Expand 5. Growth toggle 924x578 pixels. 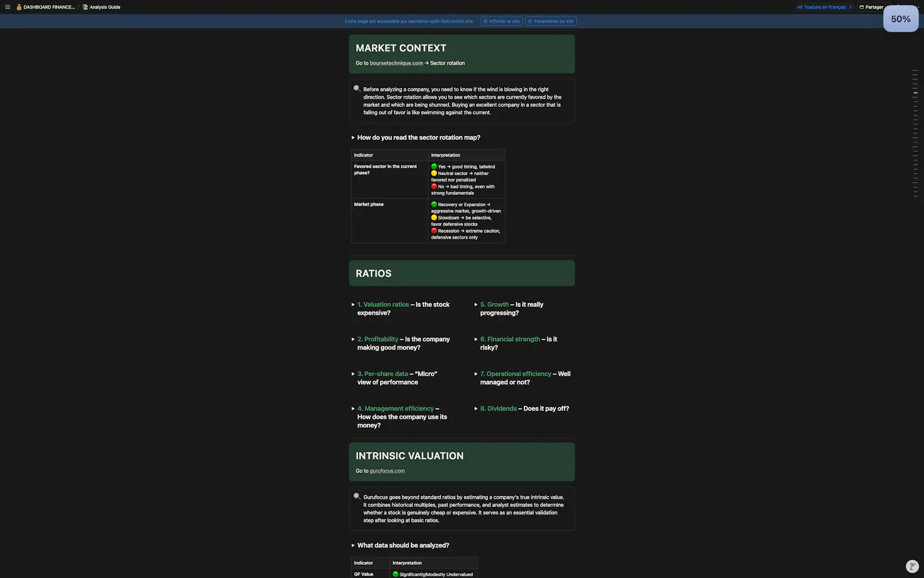tap(476, 305)
